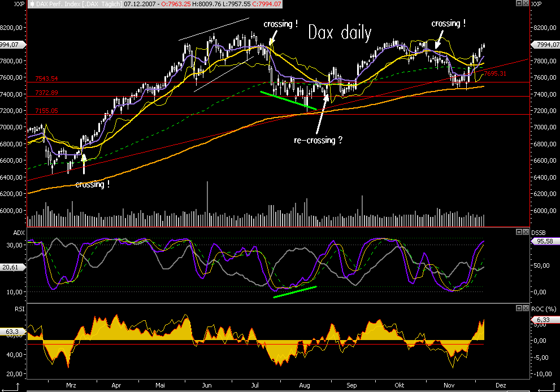The image size is (560, 392).
Task: Click the Okt month label on time axis
Action: point(400,385)
